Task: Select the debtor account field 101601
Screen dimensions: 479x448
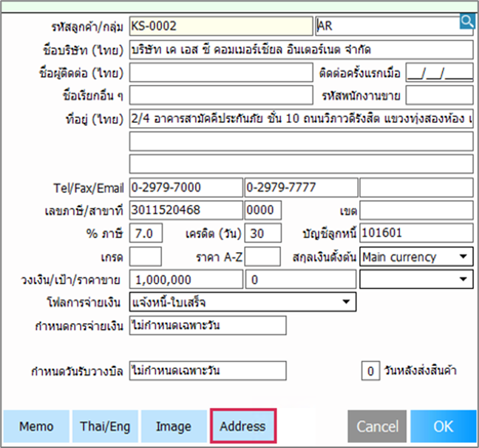Action: pos(416,233)
